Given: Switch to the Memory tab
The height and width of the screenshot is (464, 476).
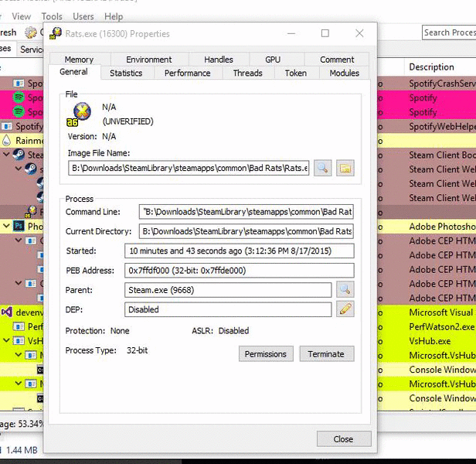Looking at the screenshot, I should (79, 60).
